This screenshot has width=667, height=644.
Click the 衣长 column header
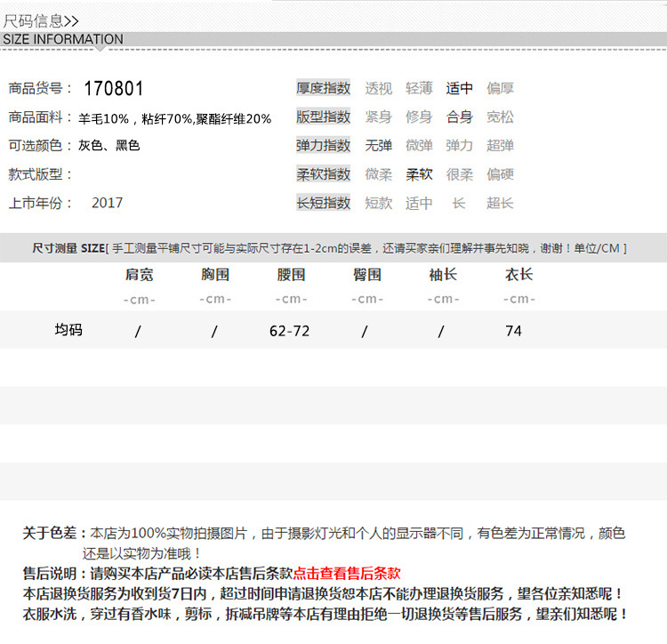(x=519, y=275)
